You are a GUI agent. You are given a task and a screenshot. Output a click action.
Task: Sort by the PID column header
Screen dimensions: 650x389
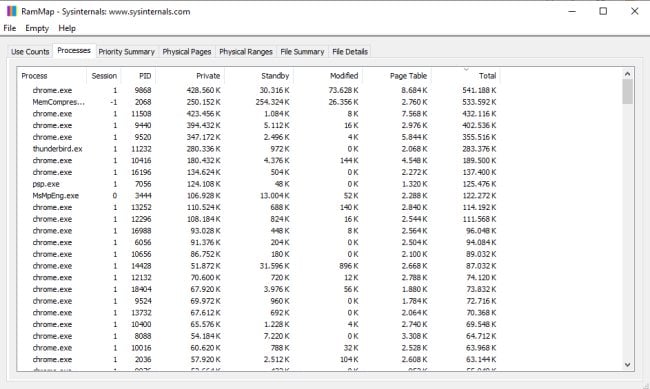(x=138, y=76)
